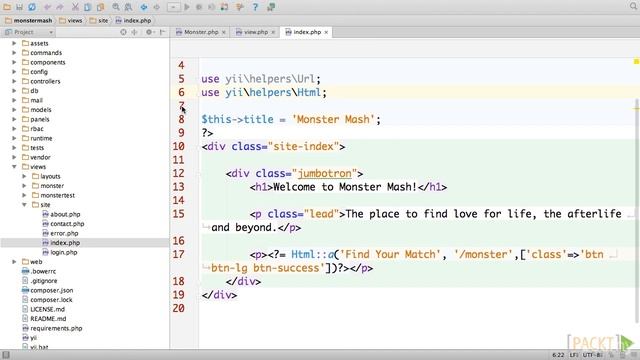This screenshot has width=640, height=360.
Task: Click the hide Project panel icon
Action: [x=162, y=32]
